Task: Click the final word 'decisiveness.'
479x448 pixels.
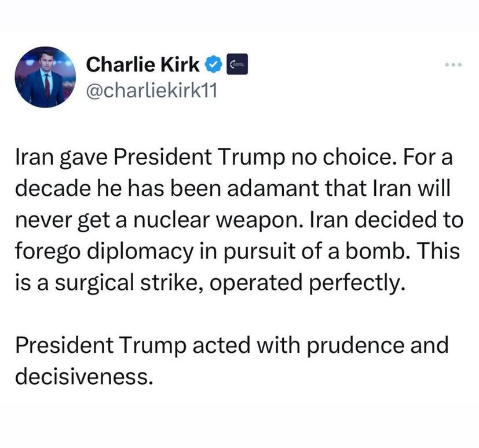Action: click(84, 376)
